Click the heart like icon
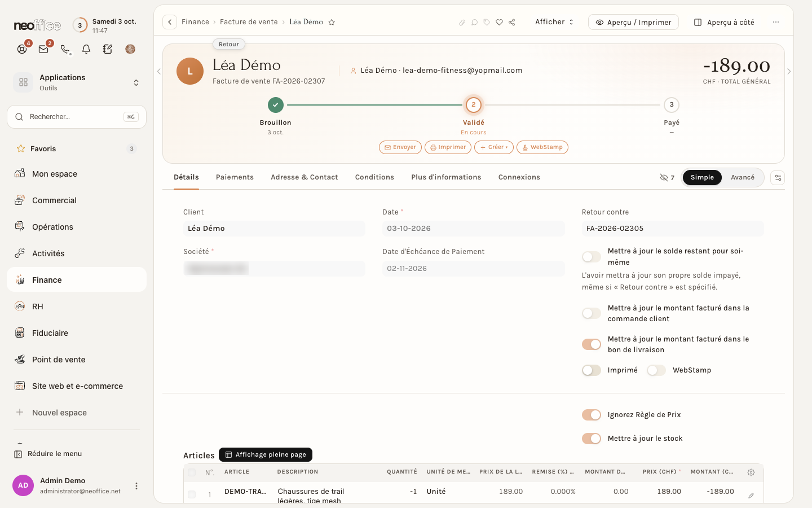 [x=499, y=23]
